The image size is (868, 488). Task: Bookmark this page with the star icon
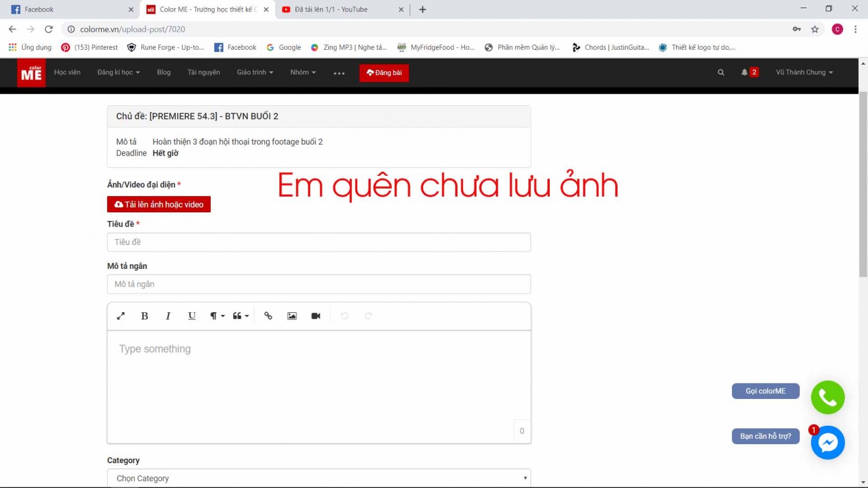pos(815,29)
